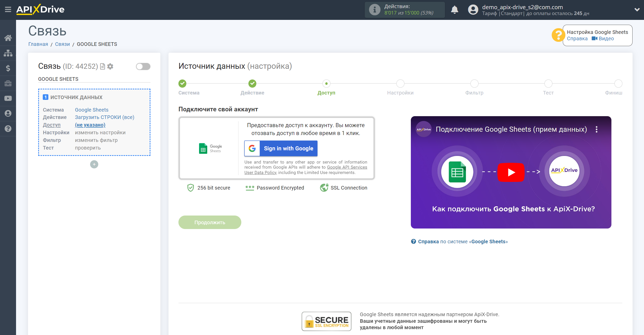Open the briefcase icon in sidebar
The height and width of the screenshot is (335, 644).
[x=8, y=83]
